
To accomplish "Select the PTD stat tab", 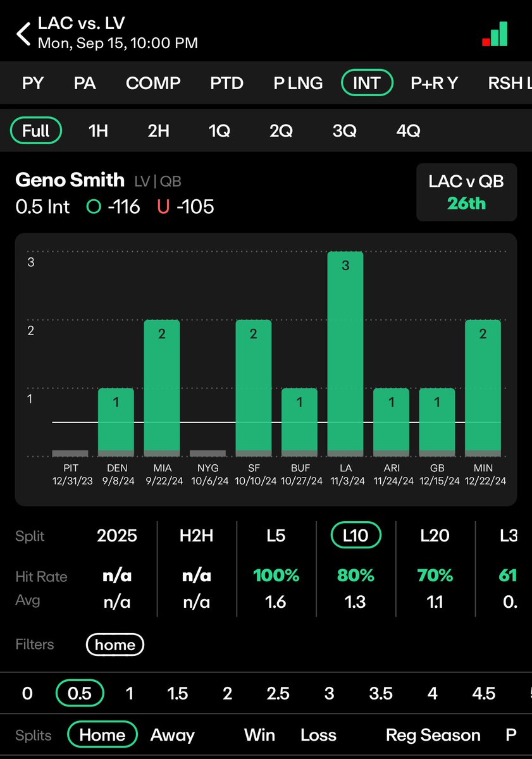I will 226,83.
